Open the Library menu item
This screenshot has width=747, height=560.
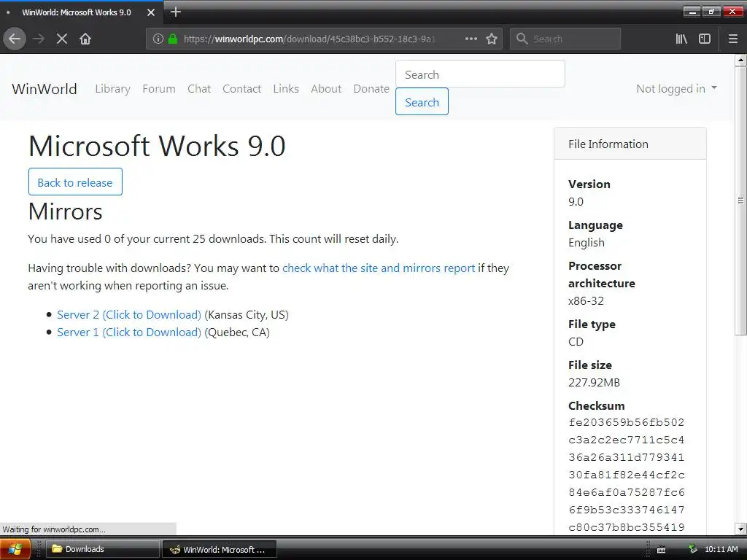click(x=112, y=88)
